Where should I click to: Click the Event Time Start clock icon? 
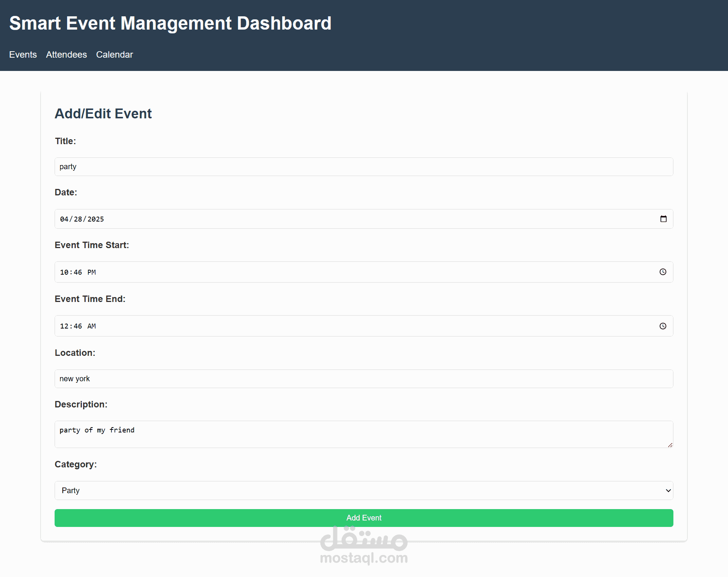pyautogui.click(x=663, y=272)
